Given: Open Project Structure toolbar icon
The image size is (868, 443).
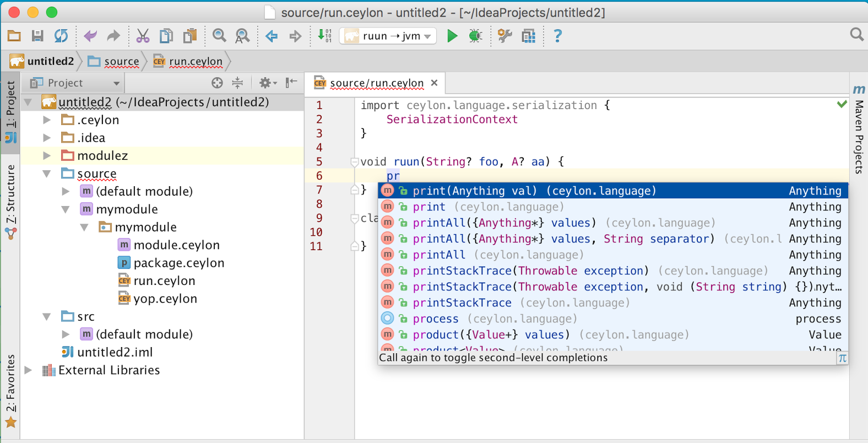Looking at the screenshot, I should pyautogui.click(x=529, y=36).
